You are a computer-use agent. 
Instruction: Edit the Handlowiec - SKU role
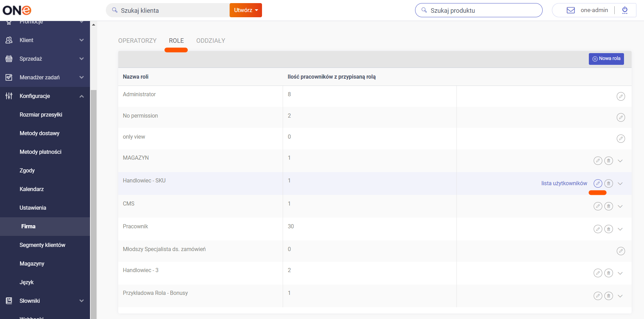click(598, 183)
